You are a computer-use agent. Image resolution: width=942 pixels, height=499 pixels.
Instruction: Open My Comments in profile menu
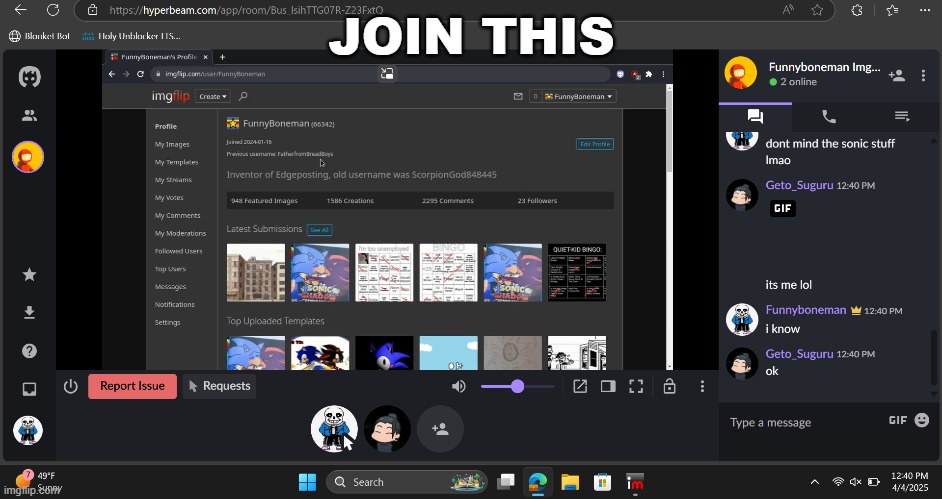[x=177, y=216]
